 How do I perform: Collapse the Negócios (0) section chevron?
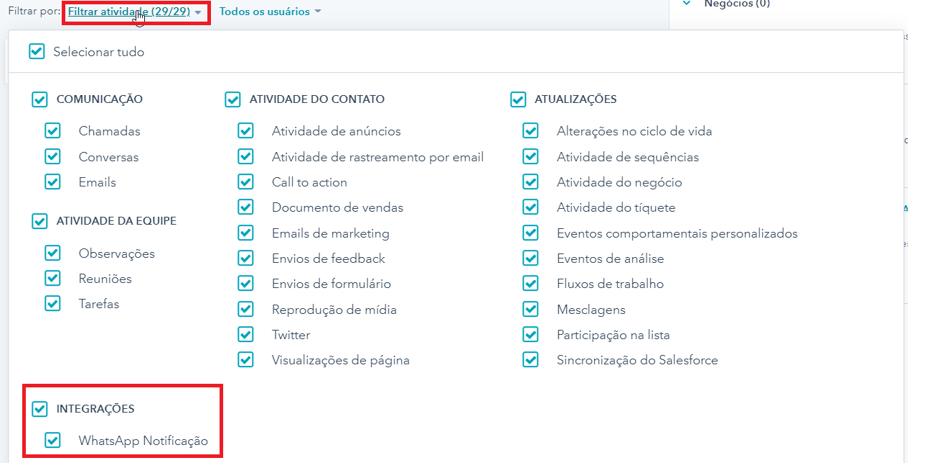688,3
